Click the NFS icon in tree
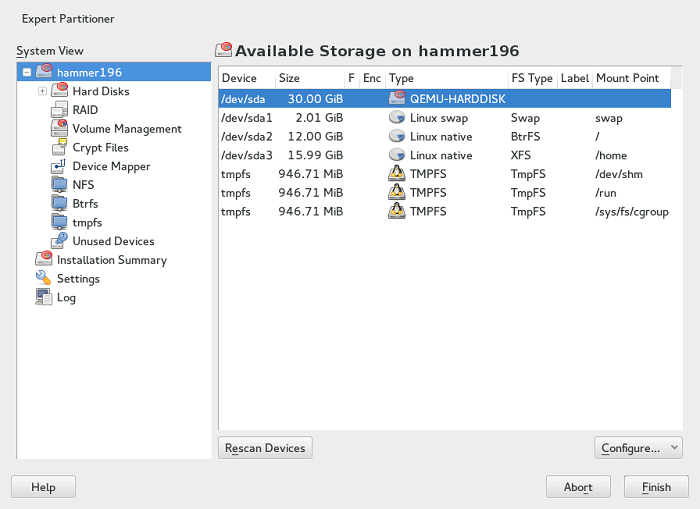The height and width of the screenshot is (509, 700). (59, 185)
